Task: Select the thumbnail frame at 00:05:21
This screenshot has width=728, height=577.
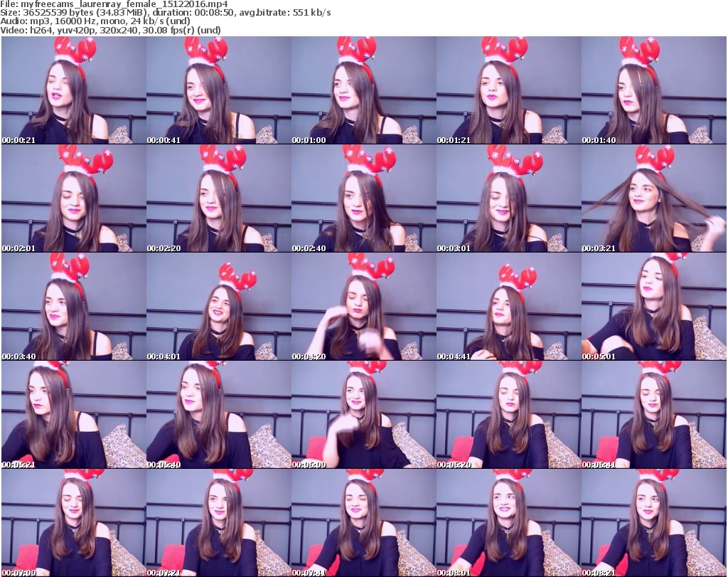Action: click(x=74, y=415)
